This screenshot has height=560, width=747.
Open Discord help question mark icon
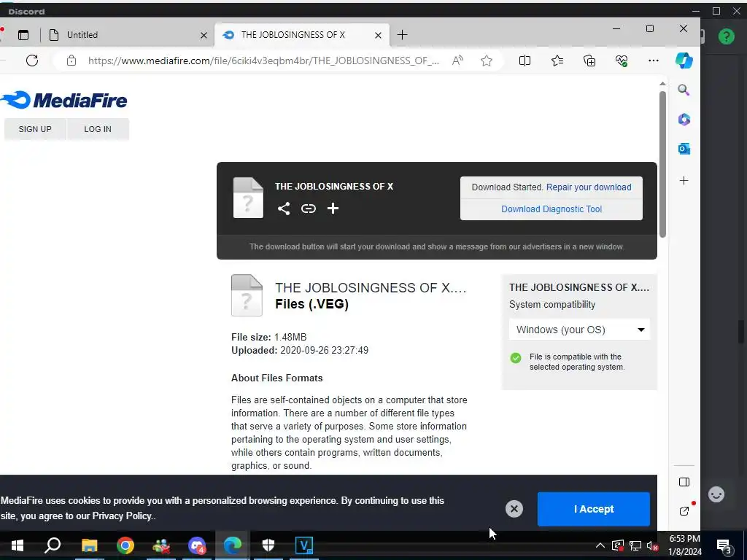[x=726, y=36]
